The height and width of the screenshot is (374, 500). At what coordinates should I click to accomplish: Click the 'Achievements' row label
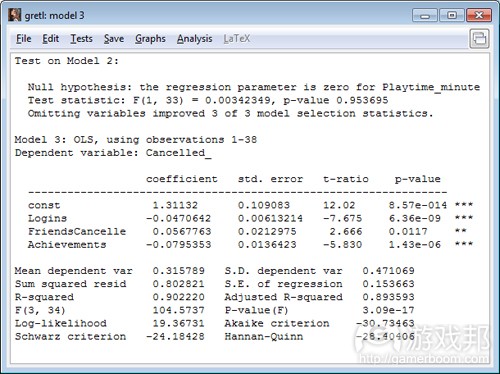[x=67, y=244]
